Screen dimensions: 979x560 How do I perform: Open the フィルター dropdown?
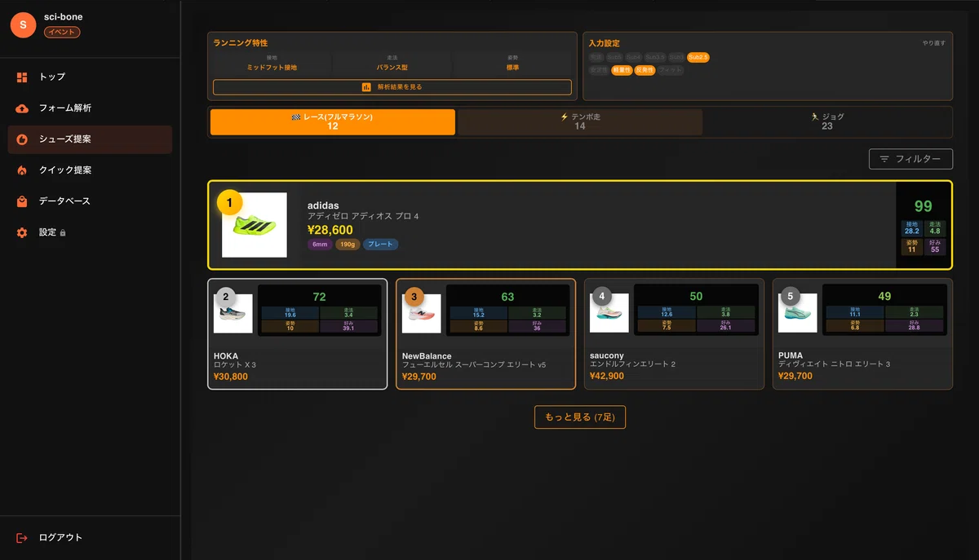pos(910,159)
